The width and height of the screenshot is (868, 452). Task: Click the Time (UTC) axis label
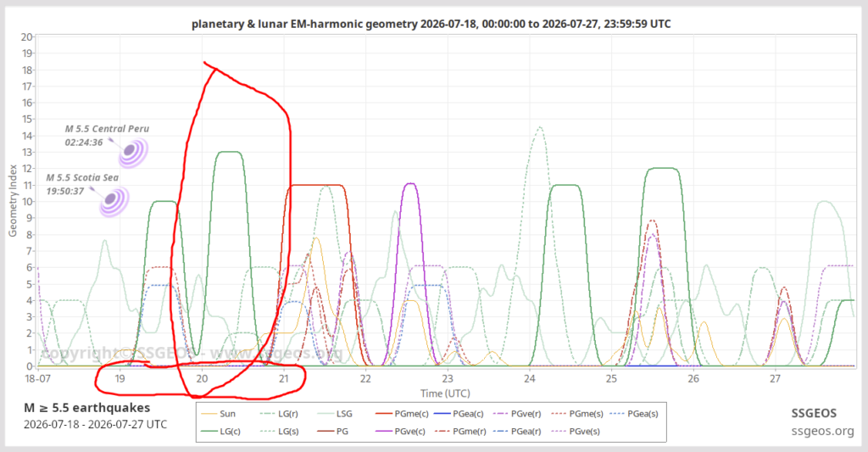pos(445,393)
